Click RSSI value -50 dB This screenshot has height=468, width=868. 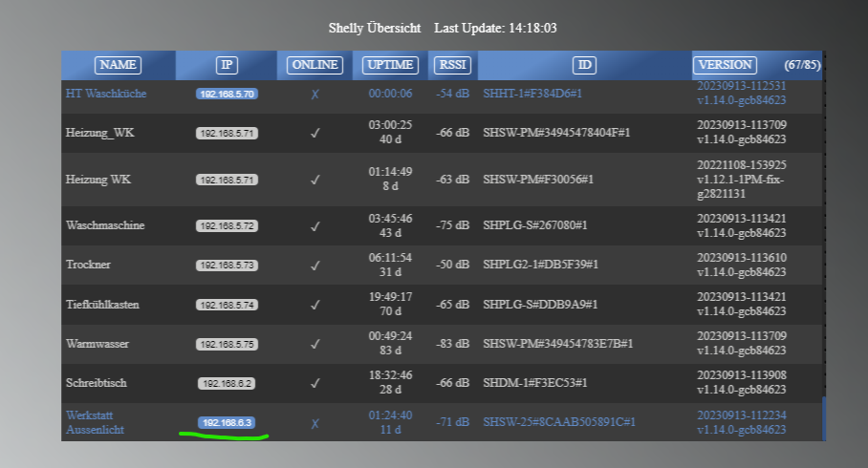click(x=452, y=265)
